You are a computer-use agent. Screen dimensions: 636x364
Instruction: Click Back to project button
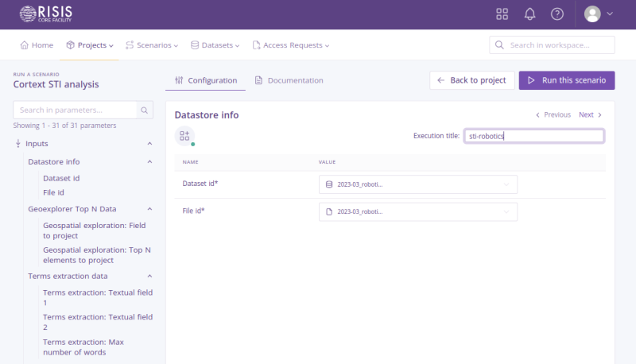[471, 80]
